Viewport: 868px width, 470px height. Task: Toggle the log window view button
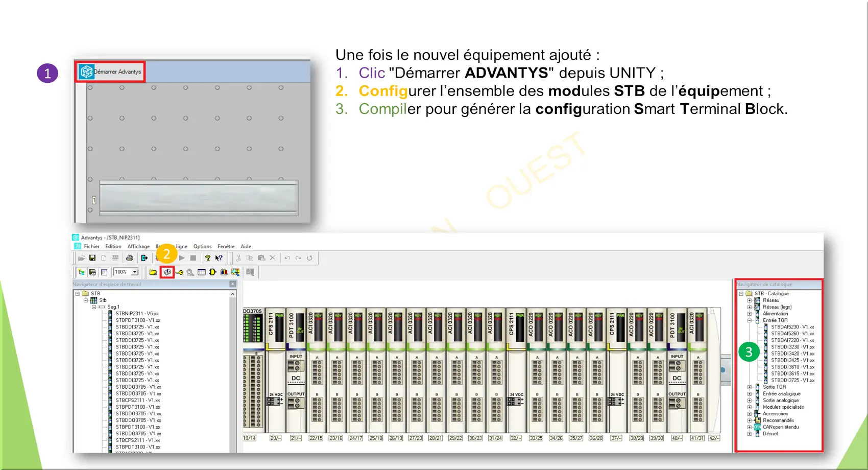[104, 272]
